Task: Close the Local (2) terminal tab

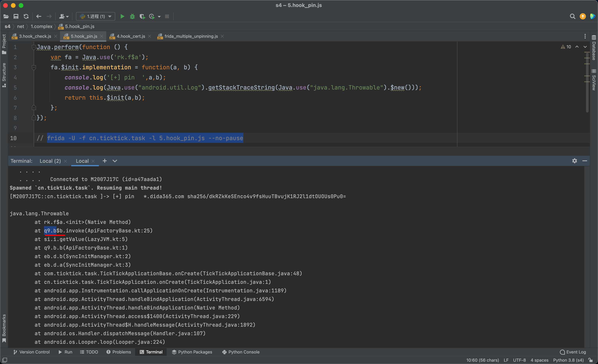Action: click(65, 161)
